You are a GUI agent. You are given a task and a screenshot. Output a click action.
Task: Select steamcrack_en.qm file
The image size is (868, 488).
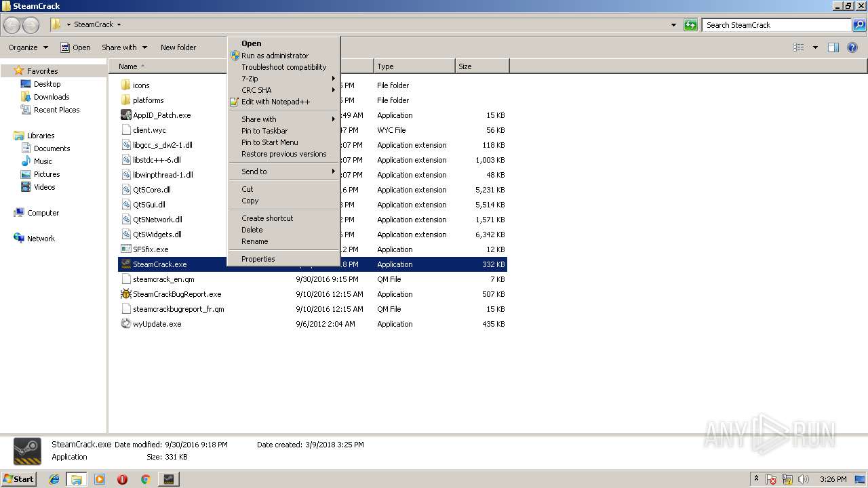(x=163, y=279)
